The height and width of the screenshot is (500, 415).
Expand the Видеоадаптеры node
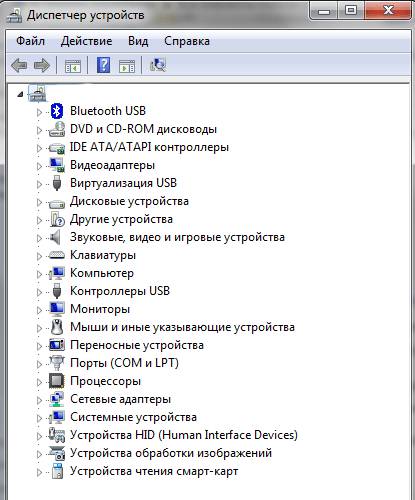39,166
